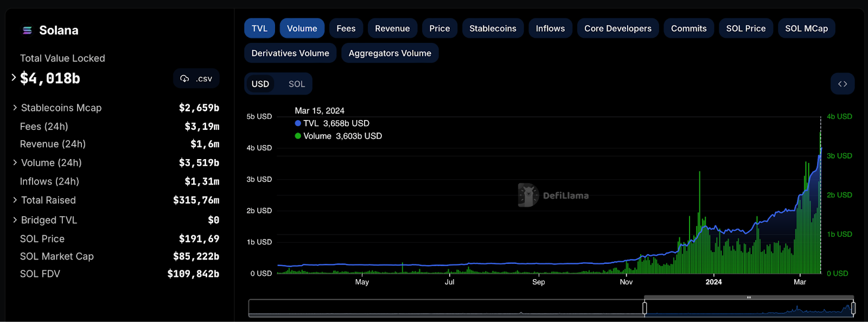Expand the Total Raised row
Viewport: 868px width, 322px height.
pyautogui.click(x=15, y=200)
